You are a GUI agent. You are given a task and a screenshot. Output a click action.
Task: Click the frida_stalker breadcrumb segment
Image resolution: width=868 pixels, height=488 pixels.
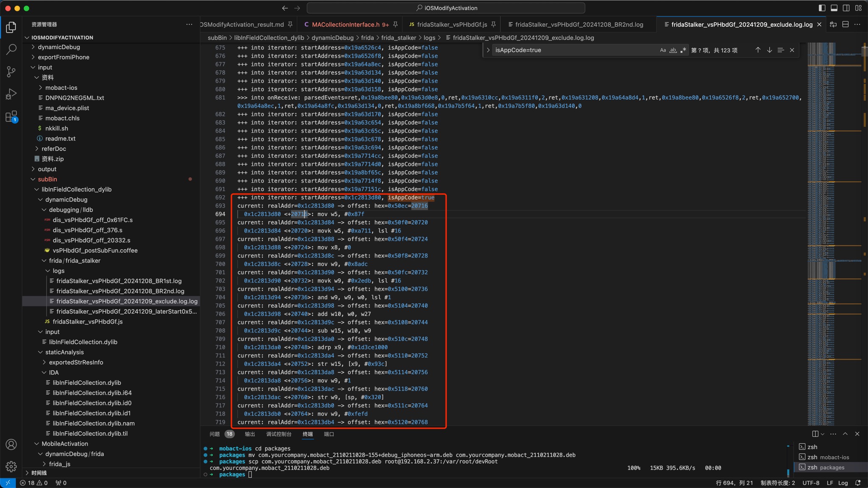[x=398, y=38]
